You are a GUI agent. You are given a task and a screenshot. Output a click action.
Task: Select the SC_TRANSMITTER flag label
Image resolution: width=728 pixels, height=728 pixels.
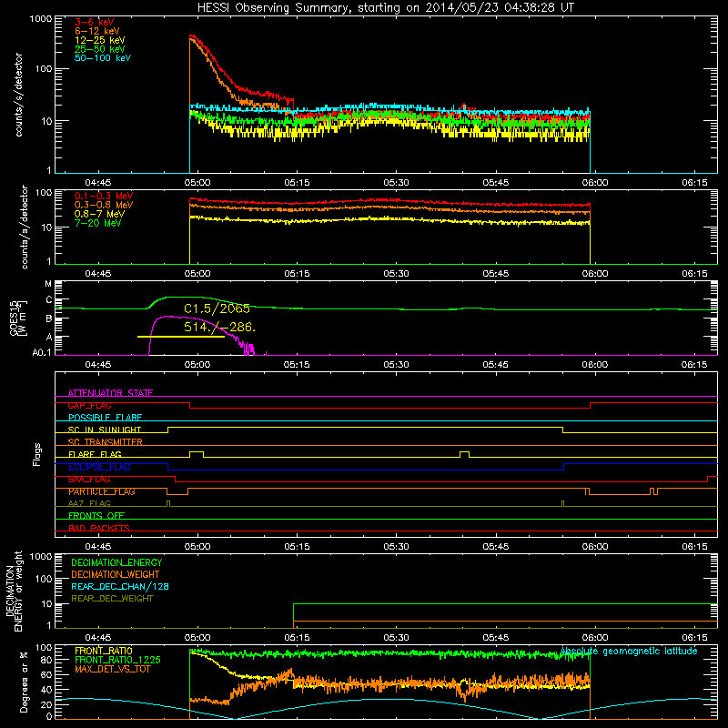coord(106,442)
